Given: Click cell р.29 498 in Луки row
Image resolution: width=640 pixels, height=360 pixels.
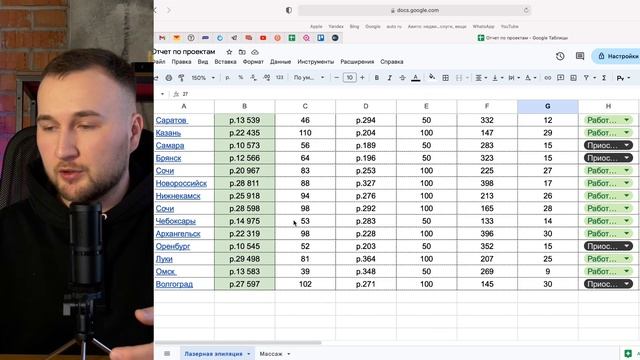Looking at the screenshot, I should (244, 259).
